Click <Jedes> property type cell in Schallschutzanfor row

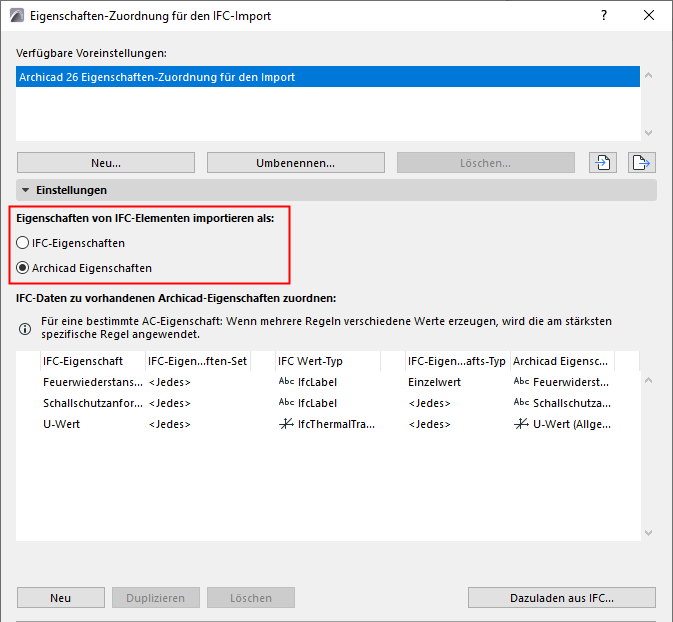click(x=430, y=403)
